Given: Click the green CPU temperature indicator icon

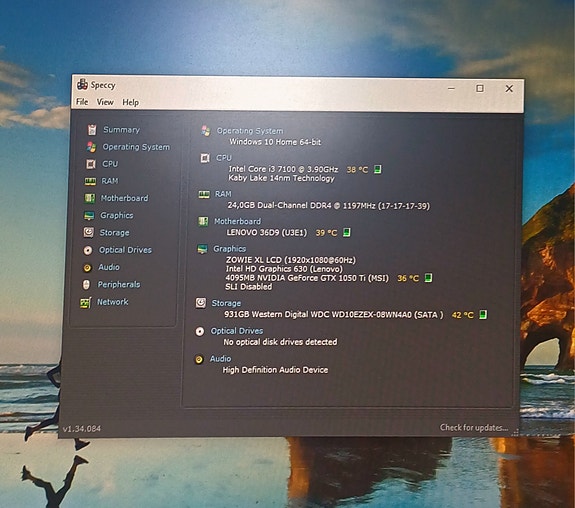Looking at the screenshot, I should coord(377,169).
